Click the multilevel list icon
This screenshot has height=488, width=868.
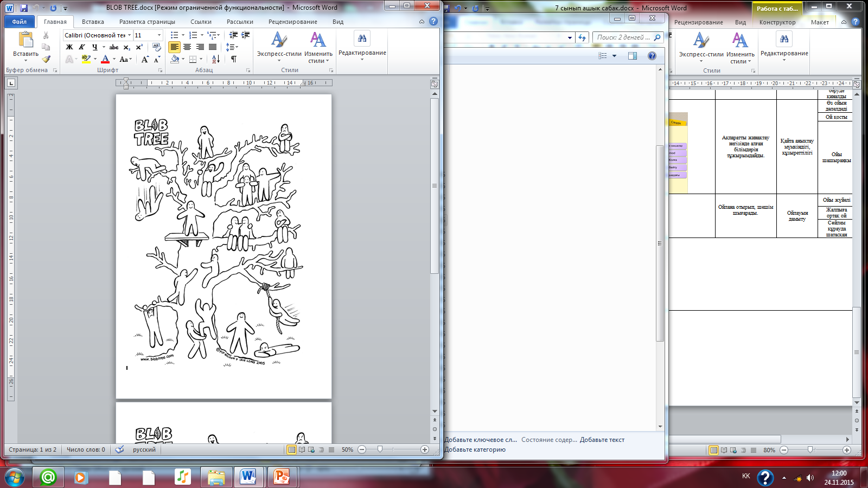coord(212,35)
